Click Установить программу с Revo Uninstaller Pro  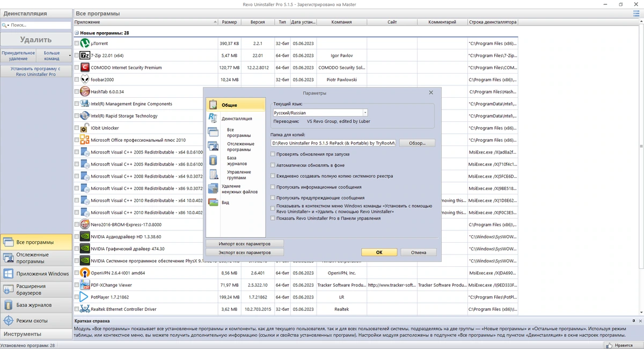click(x=36, y=71)
